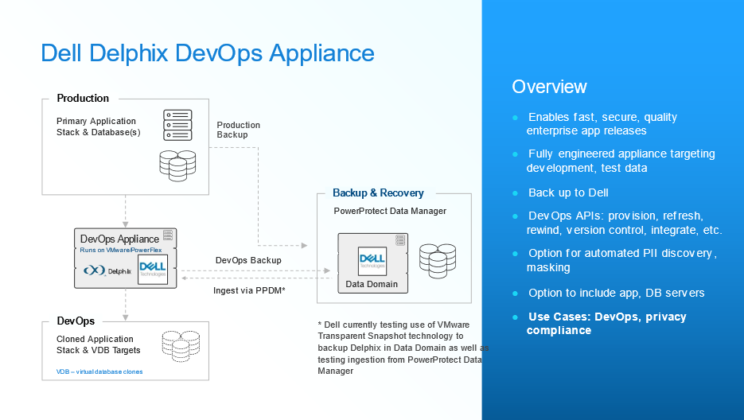The width and height of the screenshot is (744, 420).
Task: Select the slide title Dell Delphix DevOps Appliance
Action: (208, 53)
